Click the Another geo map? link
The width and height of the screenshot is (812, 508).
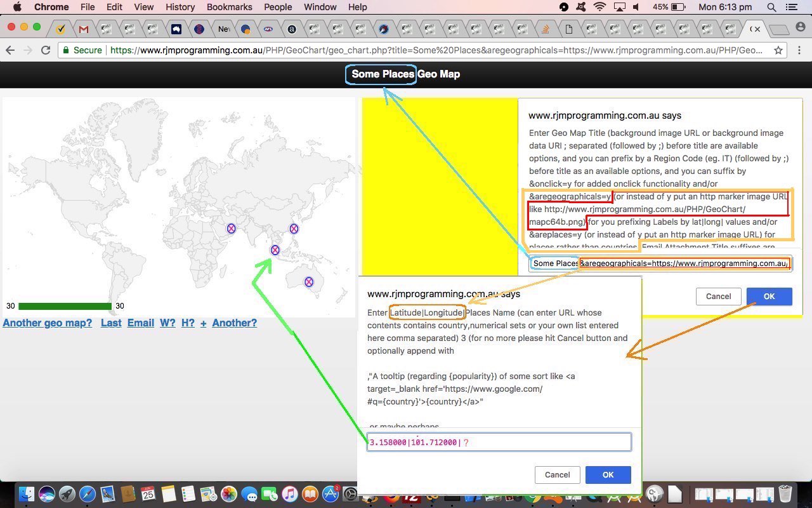48,323
